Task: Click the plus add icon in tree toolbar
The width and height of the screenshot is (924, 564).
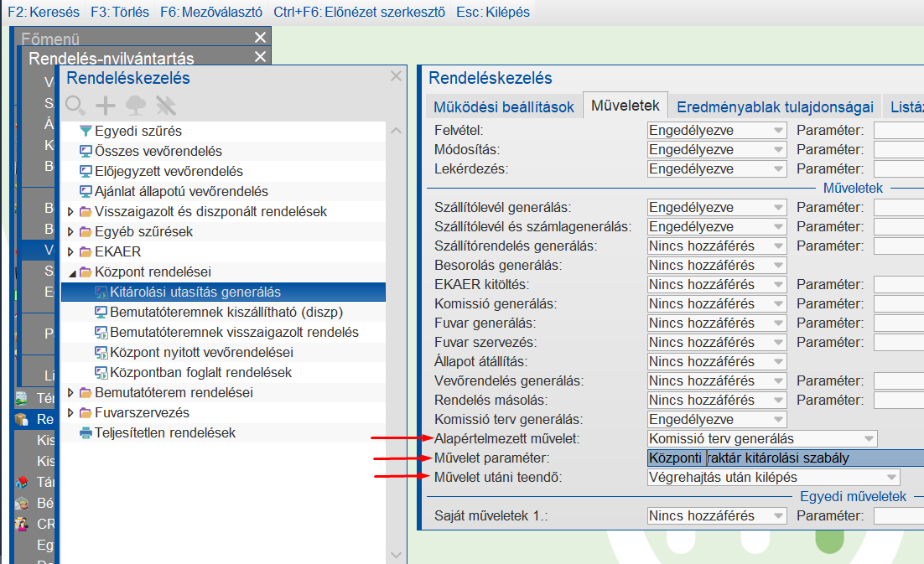Action: coord(106,106)
